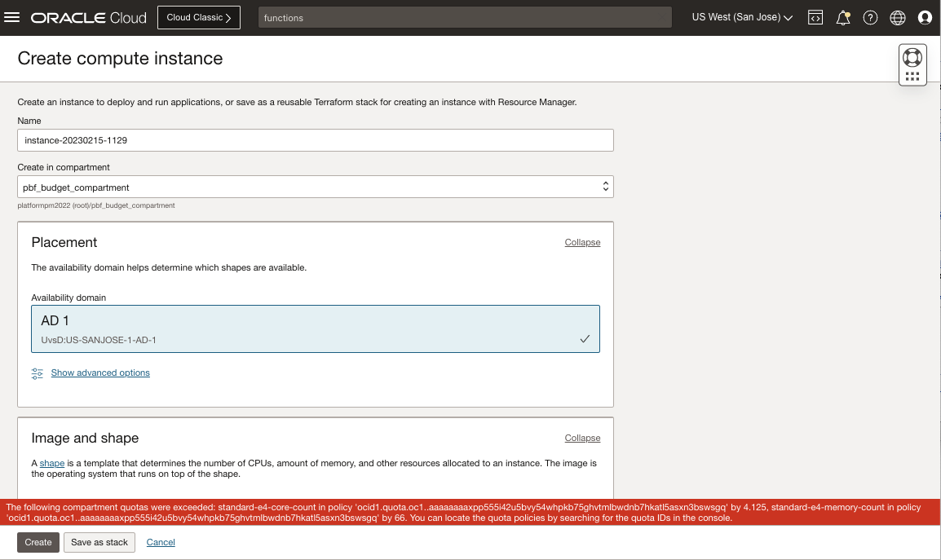The image size is (941, 560).
Task: Open the language selection globe icon
Action: (x=897, y=16)
